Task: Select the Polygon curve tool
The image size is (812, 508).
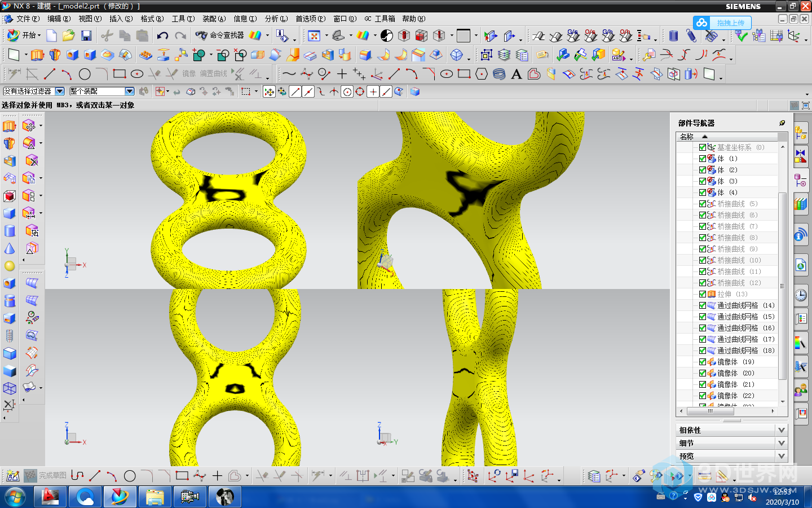Action: click(x=482, y=74)
